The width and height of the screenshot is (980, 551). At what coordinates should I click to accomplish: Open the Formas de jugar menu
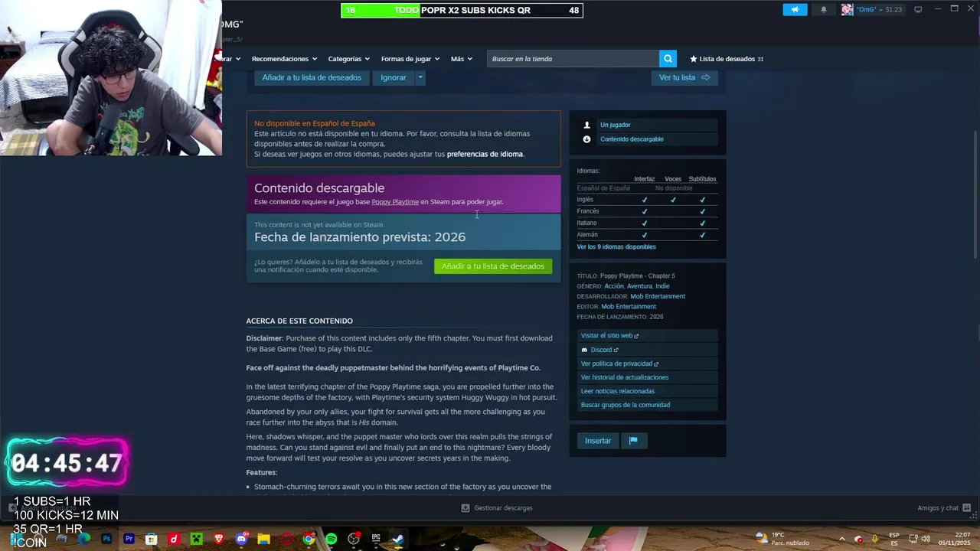410,59
